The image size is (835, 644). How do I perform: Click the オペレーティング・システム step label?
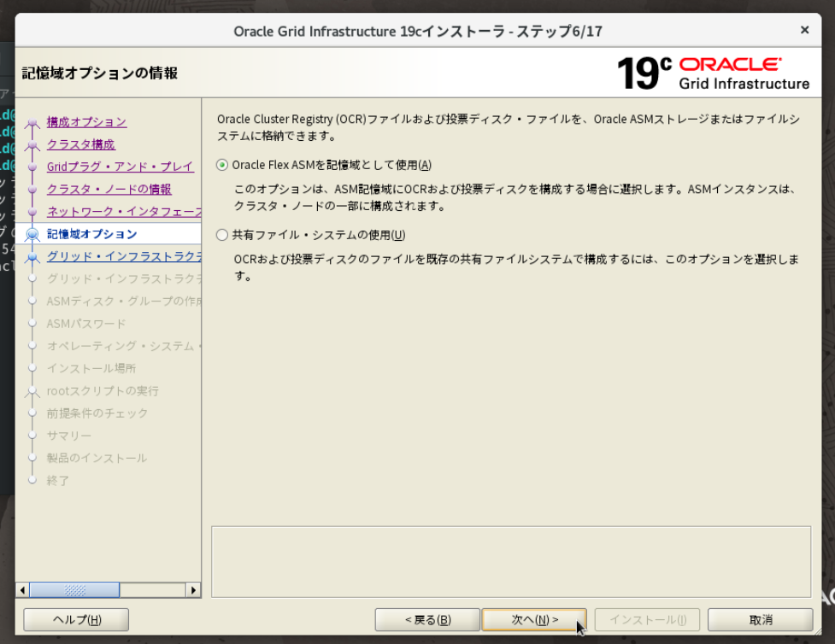point(124,345)
